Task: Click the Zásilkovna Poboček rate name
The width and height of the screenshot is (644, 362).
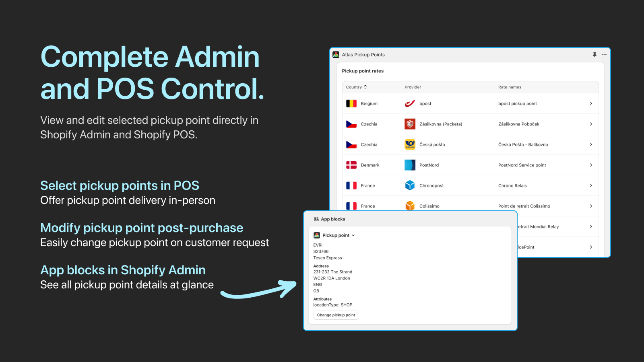Action: 519,124
